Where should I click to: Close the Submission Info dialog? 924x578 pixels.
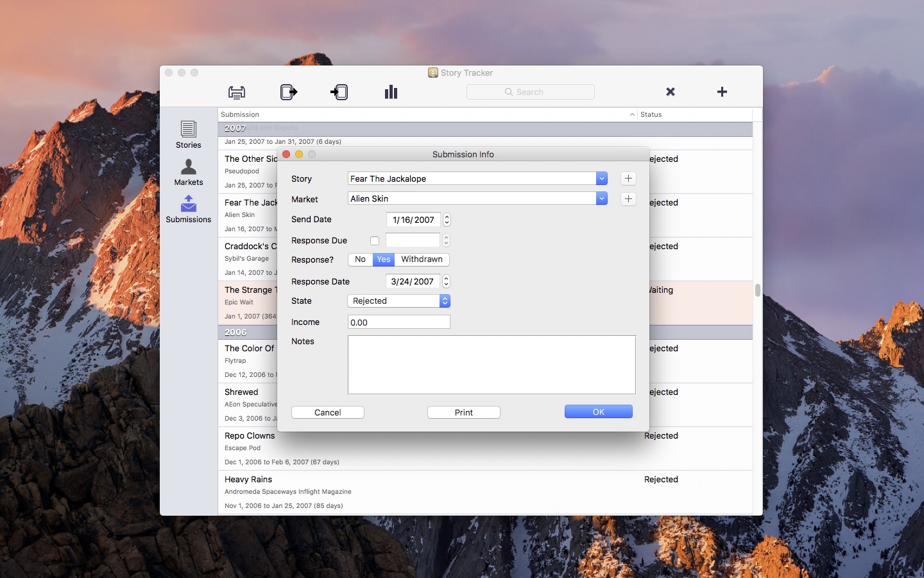(286, 154)
